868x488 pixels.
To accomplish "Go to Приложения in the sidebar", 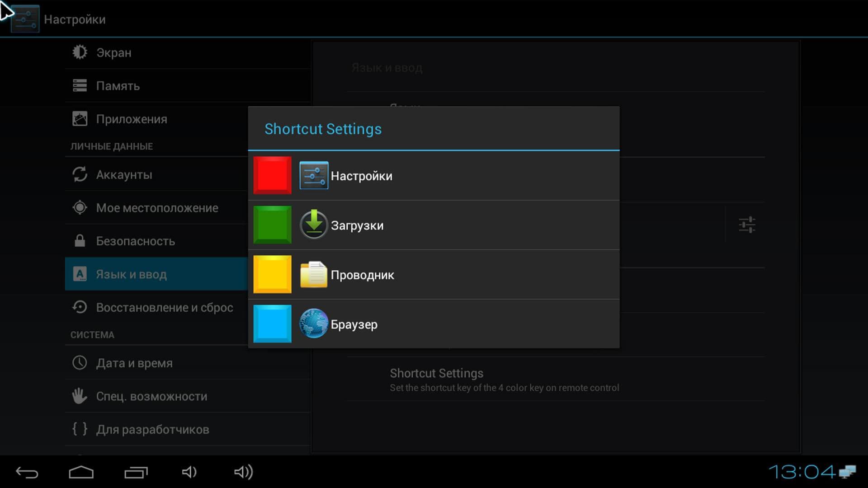I will coord(131,119).
